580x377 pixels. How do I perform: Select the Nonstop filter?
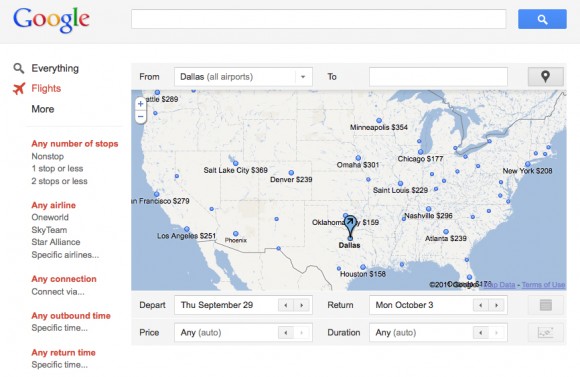coord(48,156)
